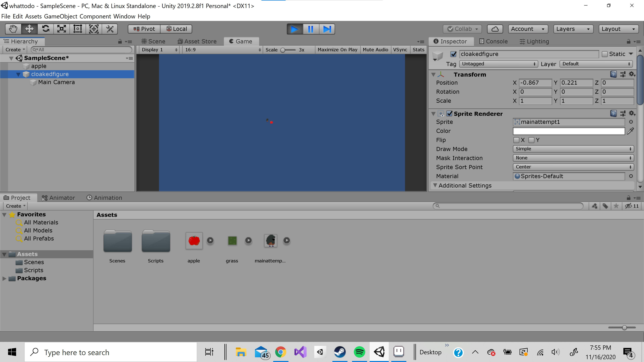
Task: Click the sprite Color swatch
Action: [569, 131]
